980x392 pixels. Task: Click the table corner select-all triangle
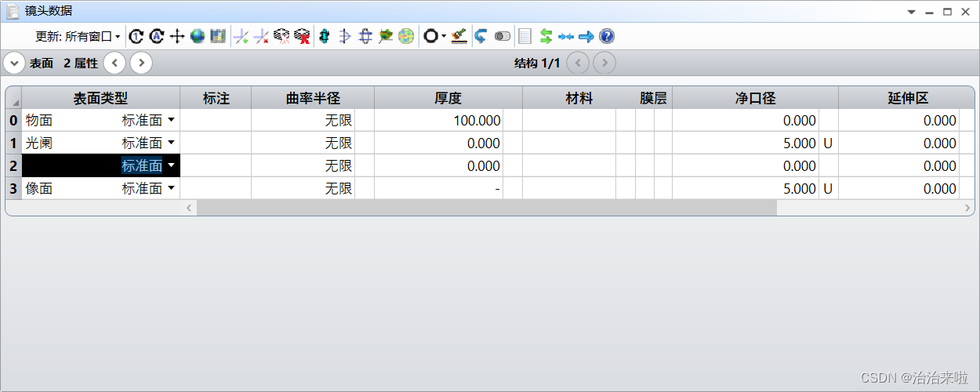tap(13, 98)
